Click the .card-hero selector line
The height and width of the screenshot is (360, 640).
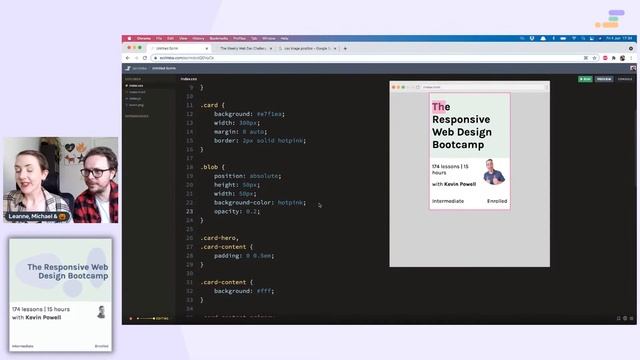(220, 238)
